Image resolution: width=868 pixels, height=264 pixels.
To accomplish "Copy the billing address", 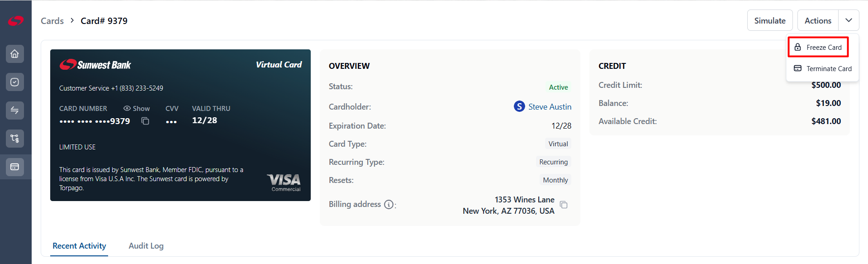I will pos(564,205).
